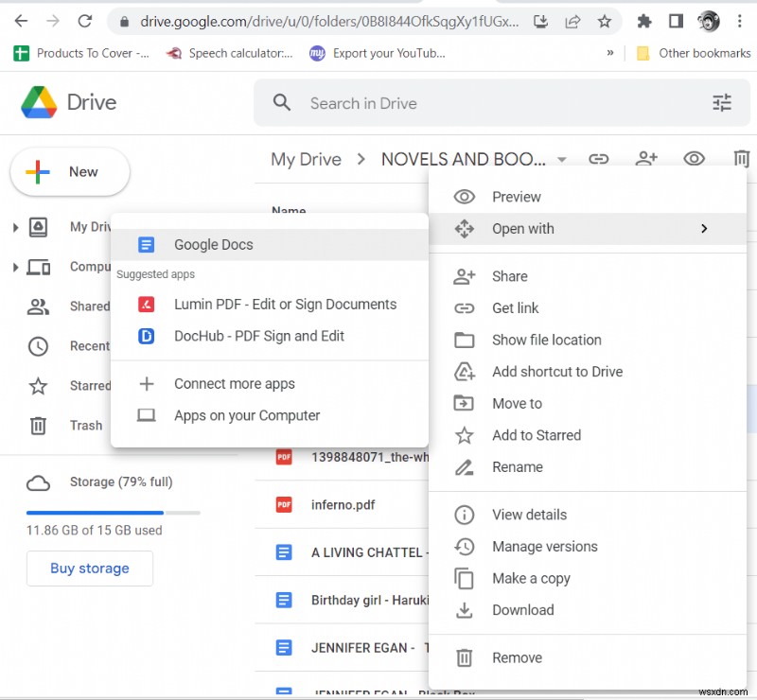
Task: Click the Buy storage button
Action: click(89, 569)
